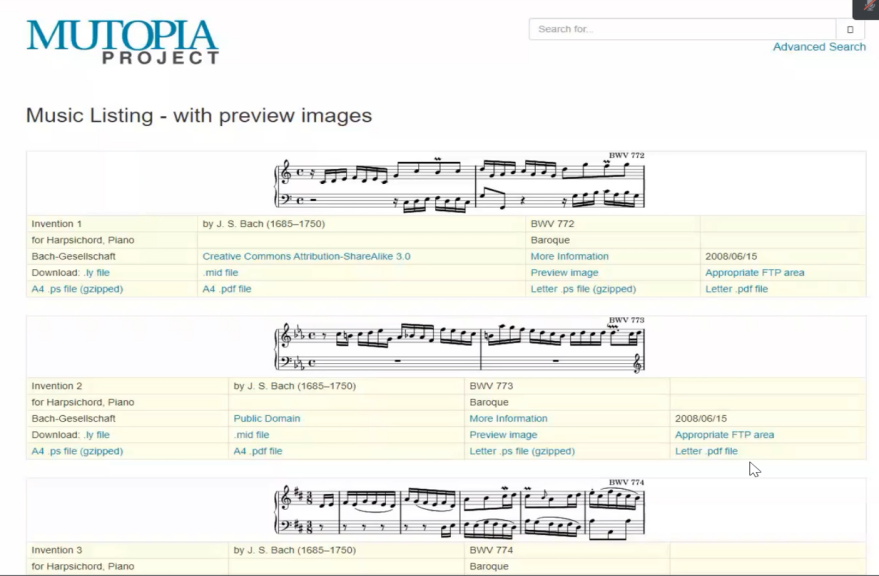
Task: Download Invention 2 A4 .ps gzipped file
Action: tap(77, 451)
